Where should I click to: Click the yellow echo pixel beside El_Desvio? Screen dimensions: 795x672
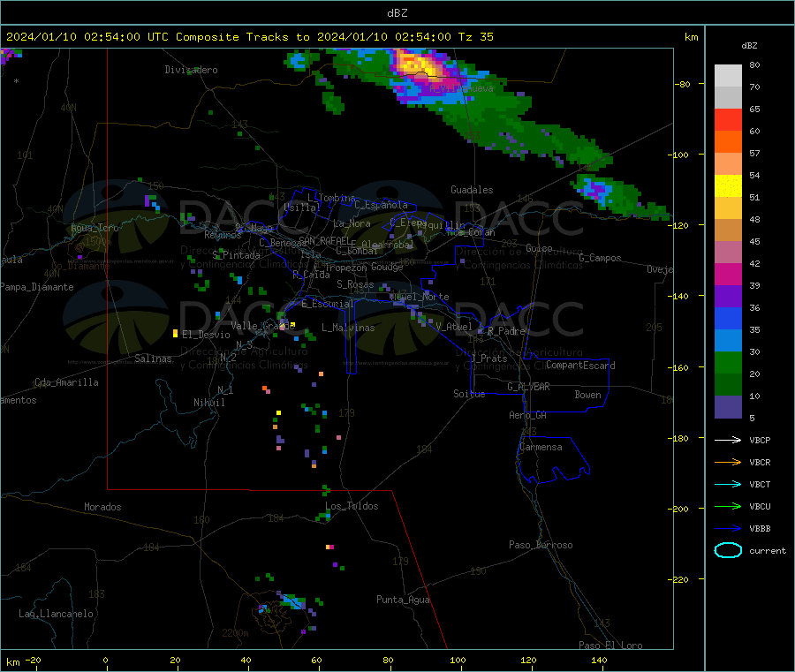tap(175, 333)
